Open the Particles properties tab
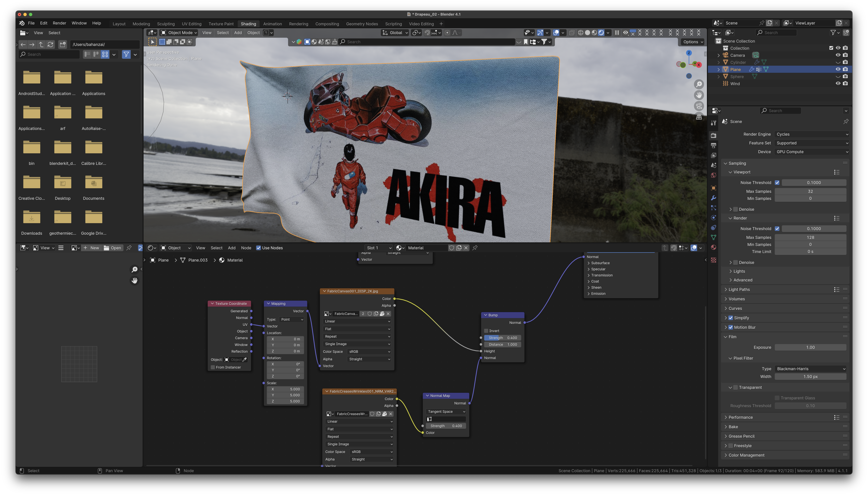868x495 pixels. point(713,208)
